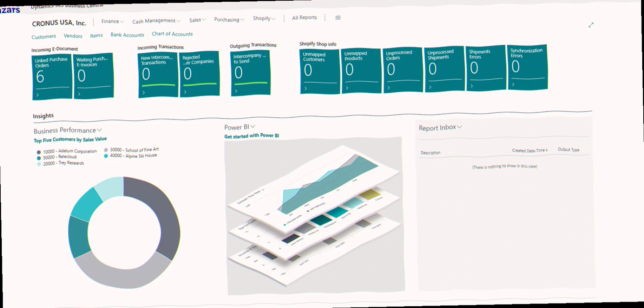Open Power BI part dropdown
The height and width of the screenshot is (308, 644).
coord(252,126)
